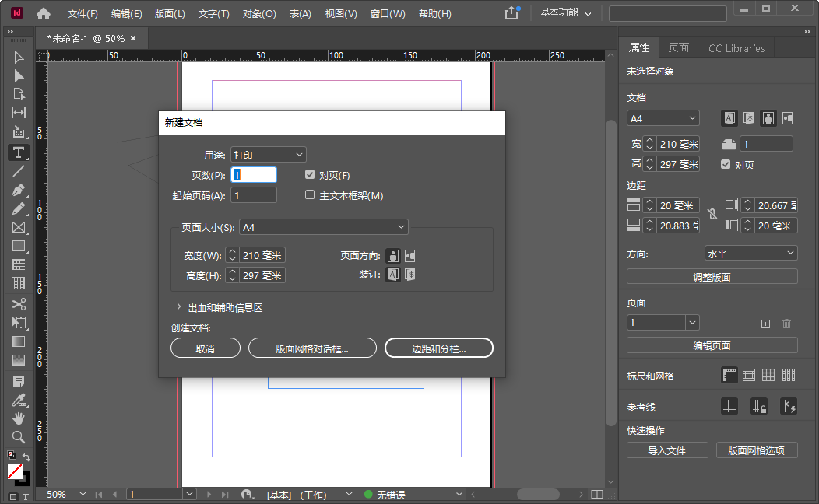This screenshot has height=504, width=819.
Task: Select the Zoom tool
Action: click(x=18, y=437)
